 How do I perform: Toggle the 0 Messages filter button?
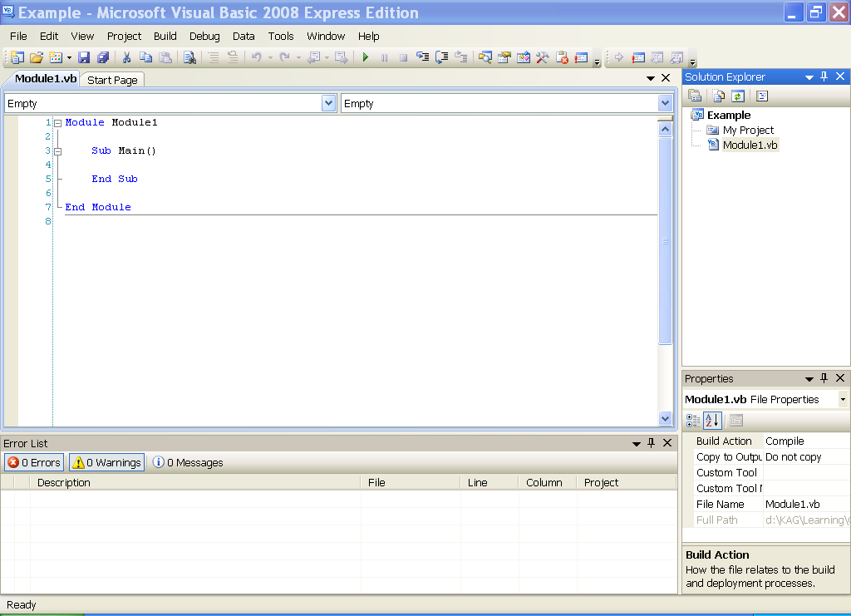[188, 462]
